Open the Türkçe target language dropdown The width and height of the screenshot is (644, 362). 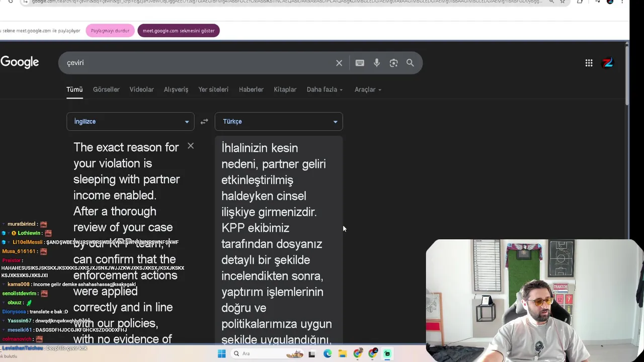[x=279, y=122]
